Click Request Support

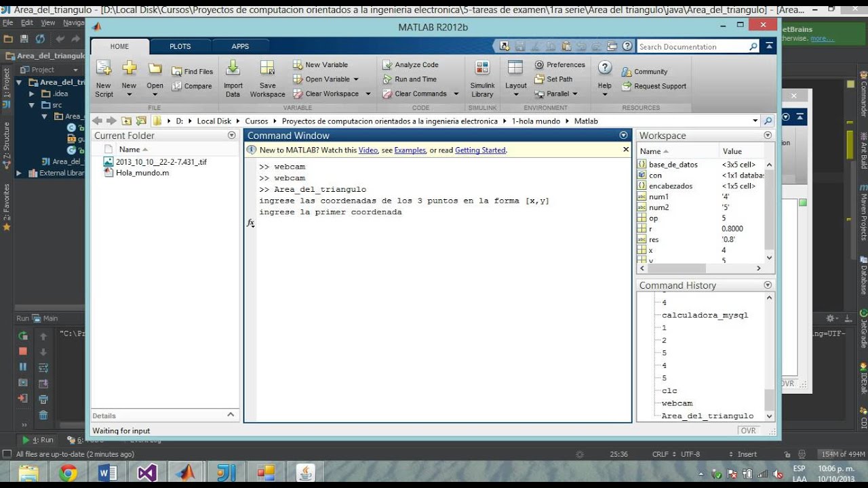point(654,86)
